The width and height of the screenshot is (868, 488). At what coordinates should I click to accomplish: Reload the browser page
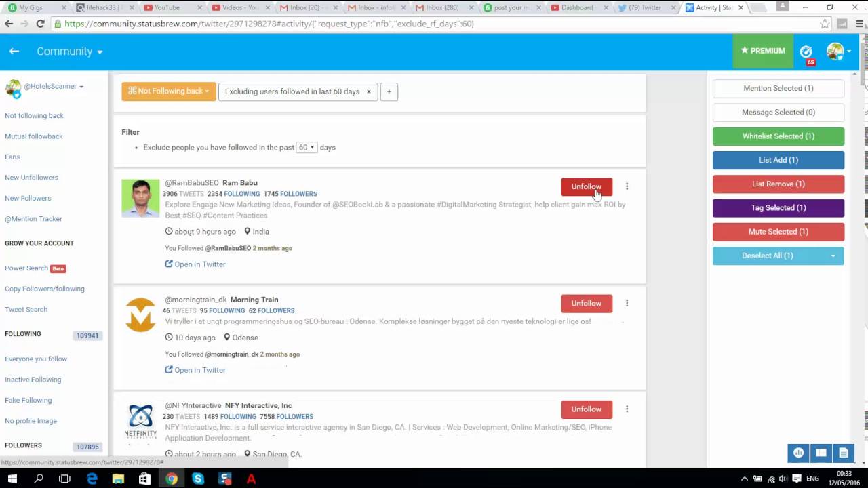(x=40, y=24)
